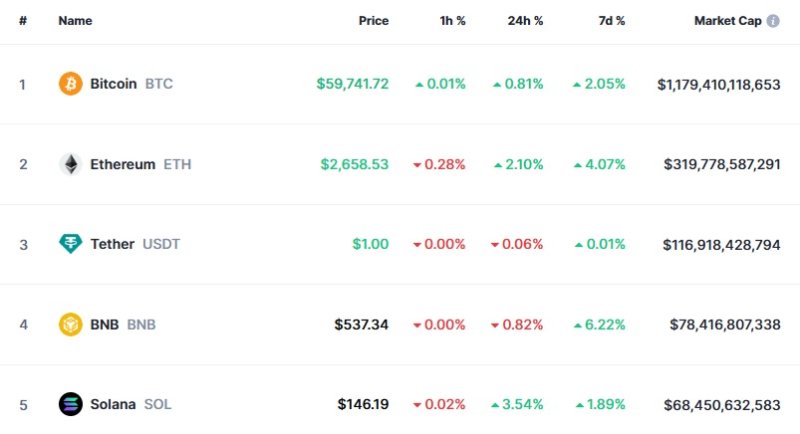Image resolution: width=800 pixels, height=434 pixels.
Task: Sort table by Name column header
Action: (x=75, y=21)
